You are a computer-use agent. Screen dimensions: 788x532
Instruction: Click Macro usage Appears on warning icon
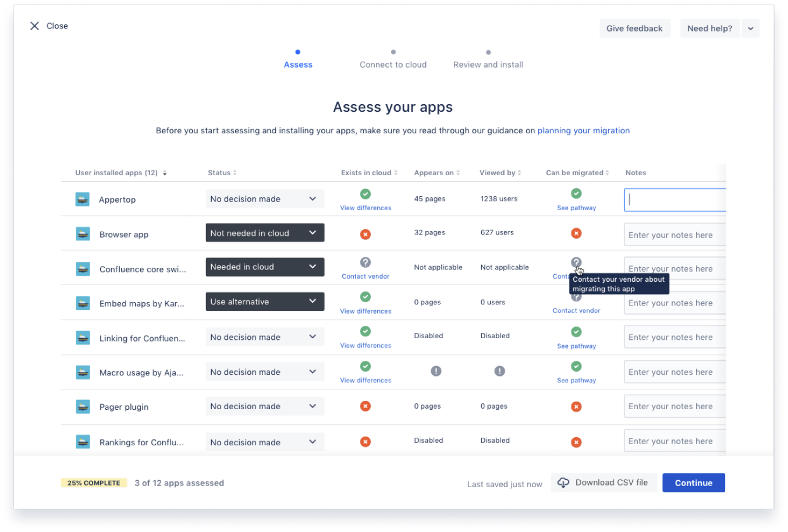pos(436,371)
